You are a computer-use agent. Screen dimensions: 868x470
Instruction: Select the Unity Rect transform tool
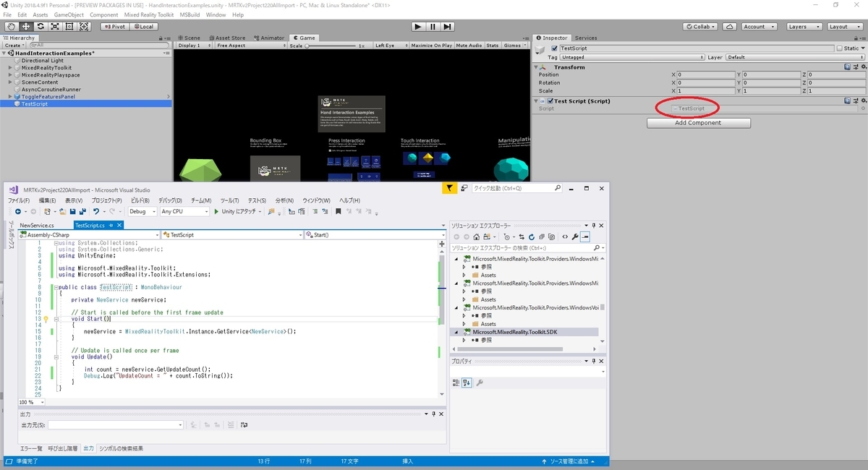pos(69,26)
